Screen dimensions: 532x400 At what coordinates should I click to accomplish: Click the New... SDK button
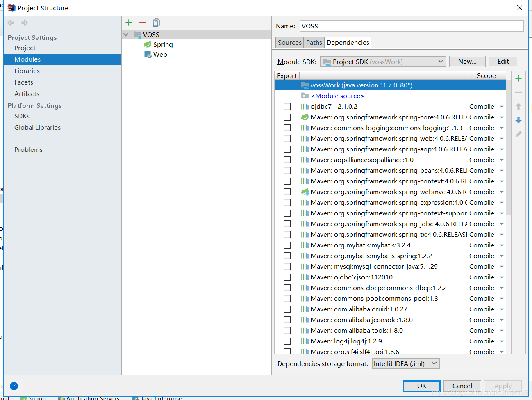(467, 62)
